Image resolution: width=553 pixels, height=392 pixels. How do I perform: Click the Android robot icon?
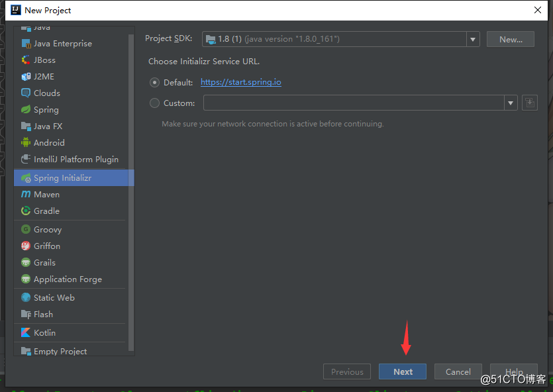click(26, 142)
